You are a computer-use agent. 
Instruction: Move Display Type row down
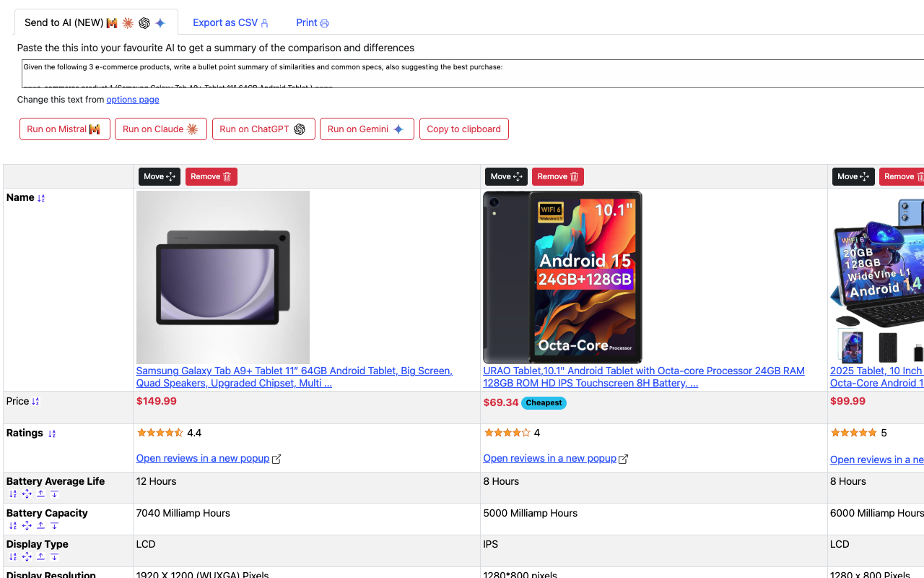point(54,557)
